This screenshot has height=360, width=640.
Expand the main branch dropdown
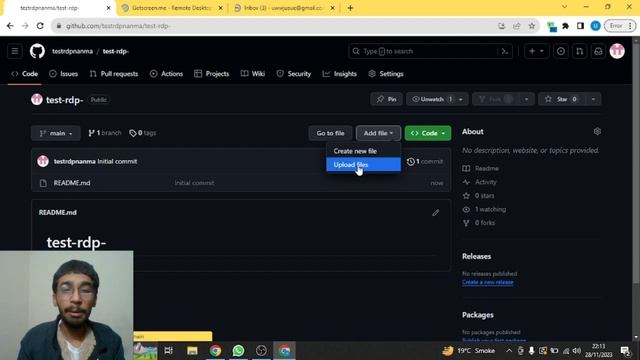point(56,133)
